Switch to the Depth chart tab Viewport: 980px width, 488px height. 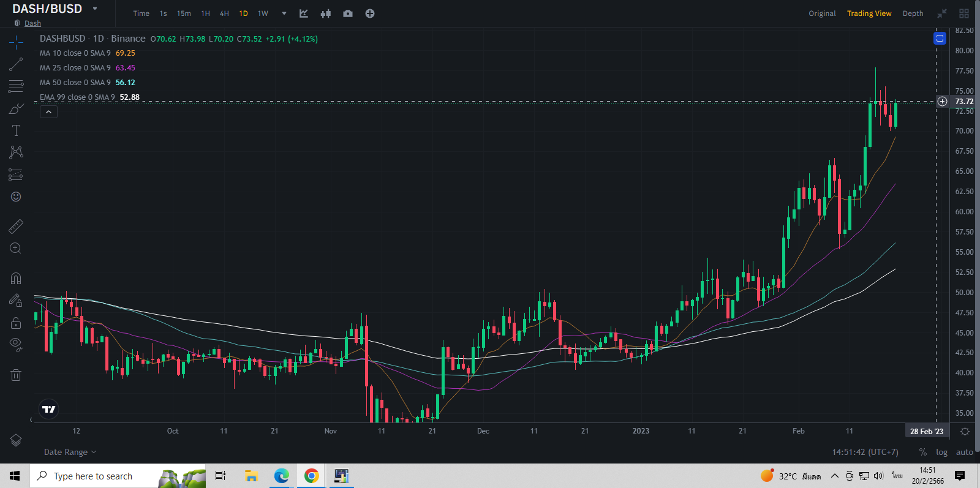[913, 13]
